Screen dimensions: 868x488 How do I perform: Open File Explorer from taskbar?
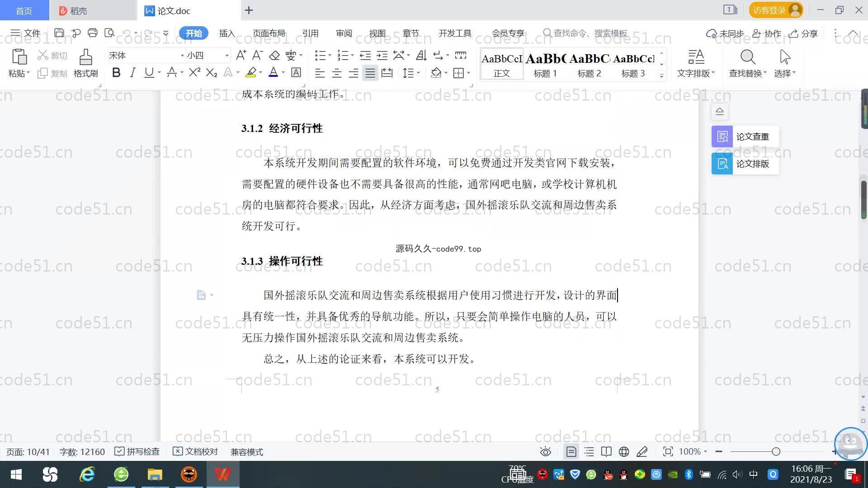coord(155,474)
